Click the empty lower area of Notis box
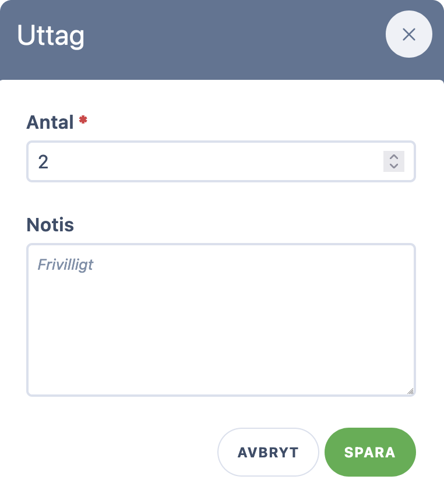The image size is (444, 504). point(221,347)
